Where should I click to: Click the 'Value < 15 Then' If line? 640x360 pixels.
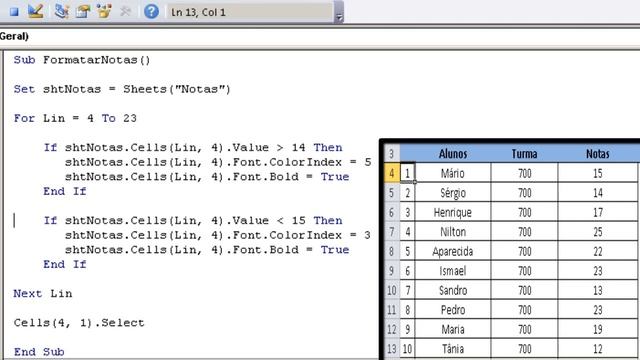coord(193,220)
